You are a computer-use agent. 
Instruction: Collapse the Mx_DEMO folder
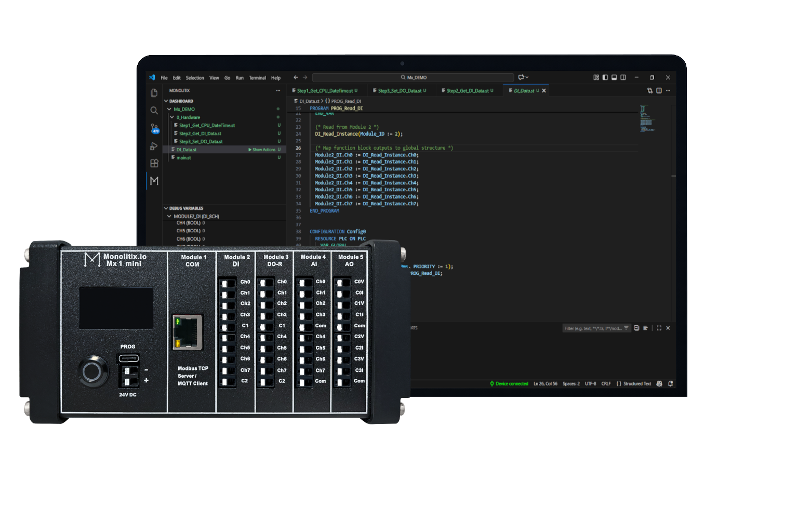tap(169, 109)
